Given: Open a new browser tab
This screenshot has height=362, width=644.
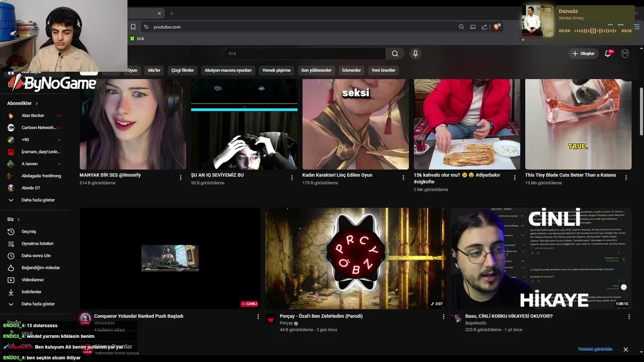Looking at the screenshot, I should 172,13.
